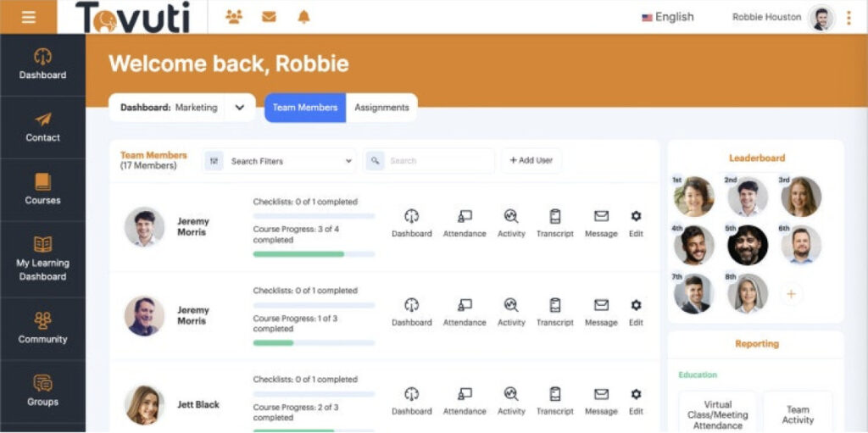868x433 pixels.
Task: Click the search magnifier icon
Action: 376,161
